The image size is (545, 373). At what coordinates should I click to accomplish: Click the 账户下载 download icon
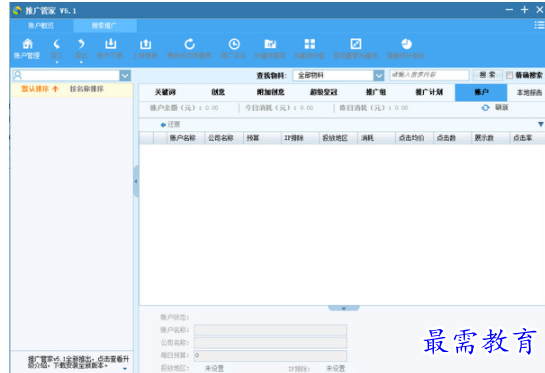[x=111, y=44]
